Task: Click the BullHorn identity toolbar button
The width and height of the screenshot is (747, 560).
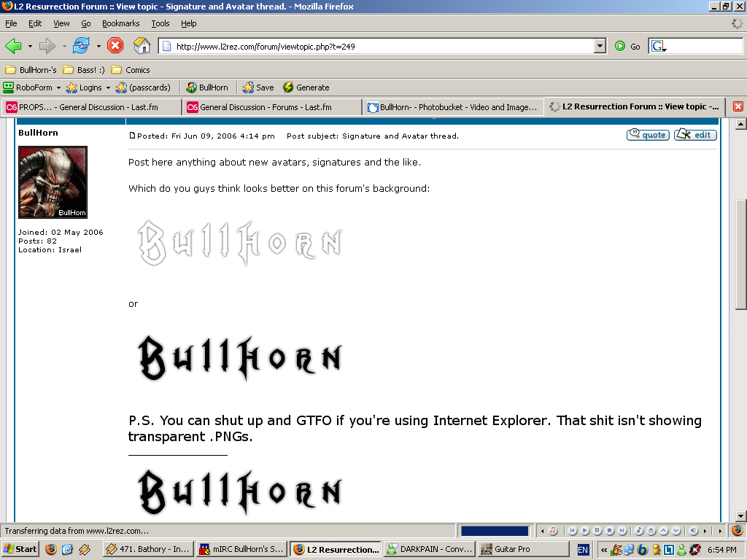Action: click(x=207, y=87)
